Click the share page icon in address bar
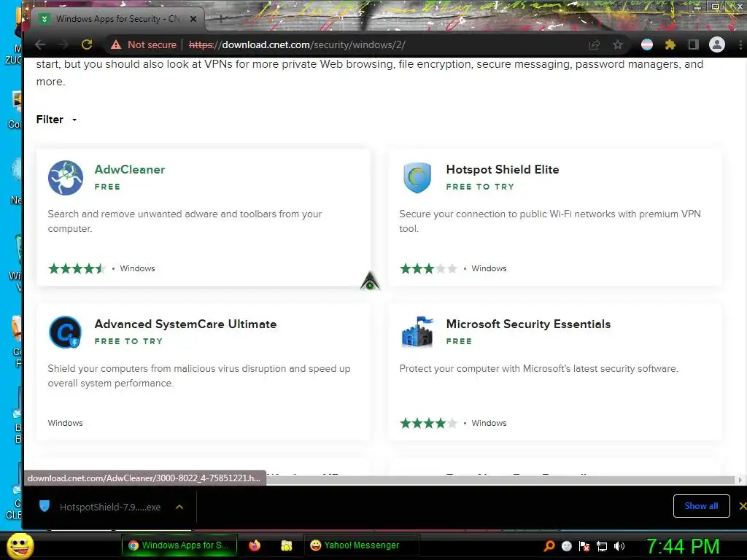 click(594, 44)
